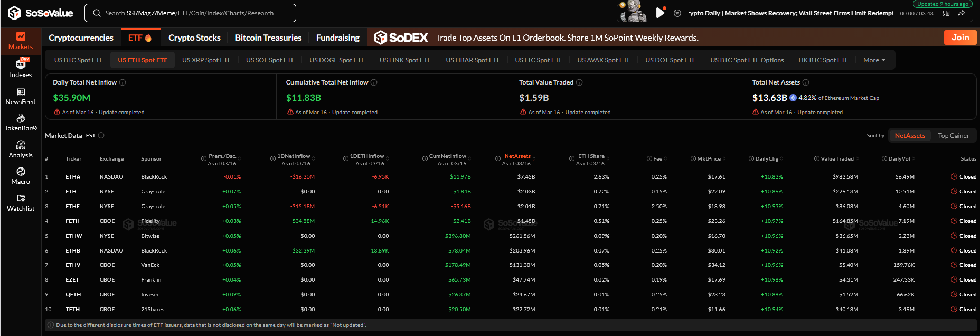Switch to Fundraising tab
Screen dimensions: 980x336
tap(338, 38)
